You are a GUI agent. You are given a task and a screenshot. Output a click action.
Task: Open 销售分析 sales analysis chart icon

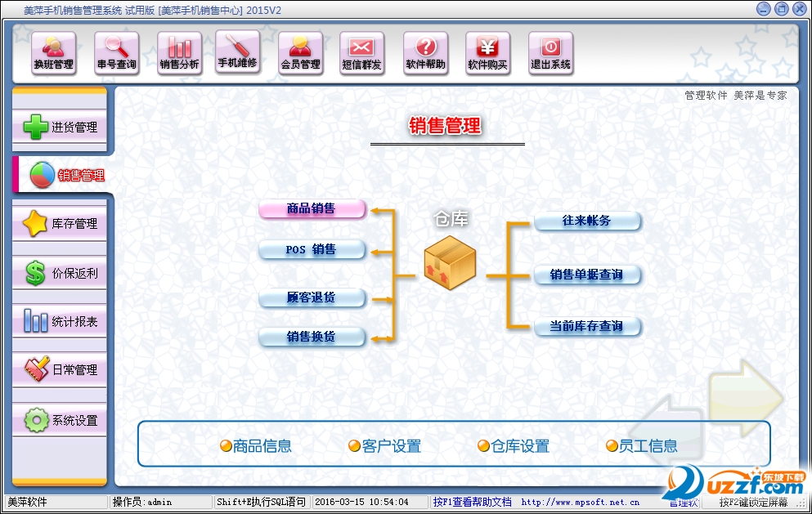tap(179, 53)
